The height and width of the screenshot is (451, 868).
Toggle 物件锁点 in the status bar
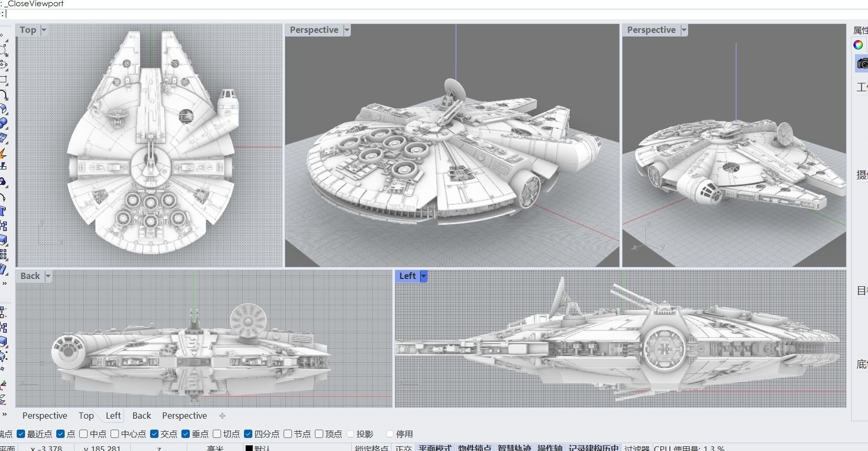pos(475,448)
